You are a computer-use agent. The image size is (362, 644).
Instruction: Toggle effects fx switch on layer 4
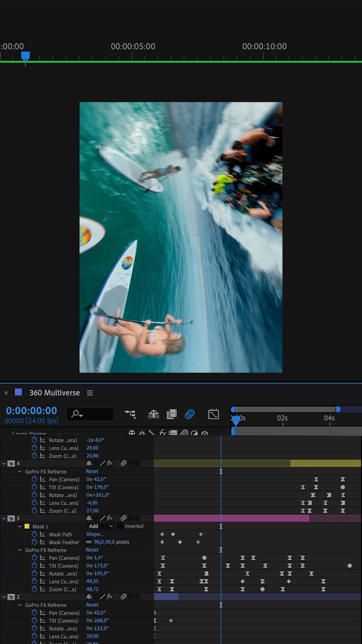point(109,463)
